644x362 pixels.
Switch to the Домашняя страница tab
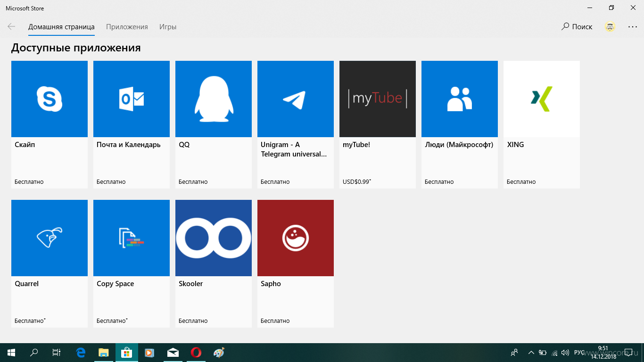[x=61, y=27]
